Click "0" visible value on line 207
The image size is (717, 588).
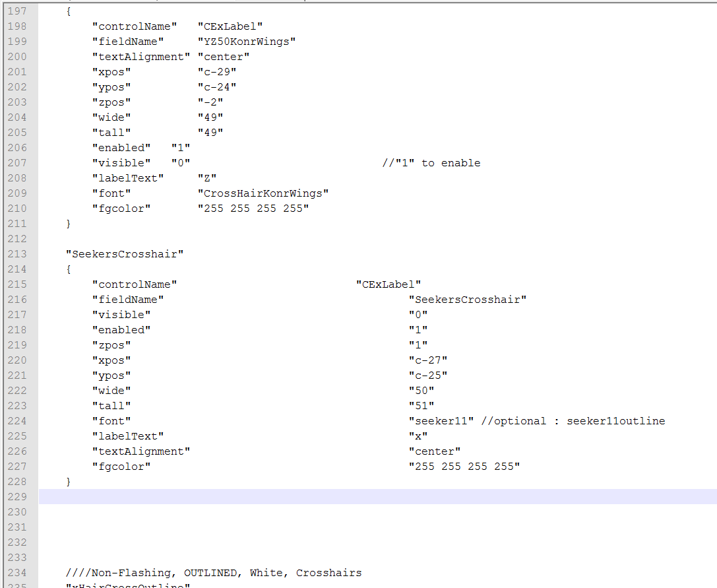click(181, 163)
